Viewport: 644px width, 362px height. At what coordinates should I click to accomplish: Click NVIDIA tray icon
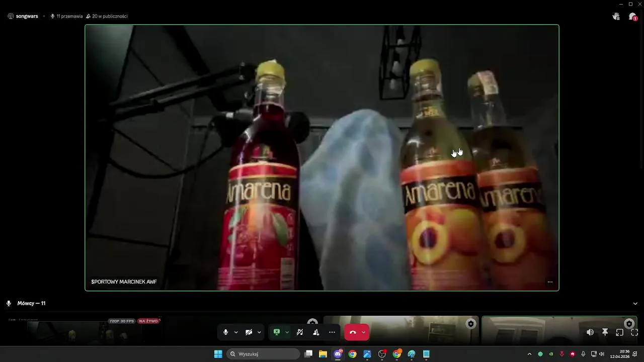pyautogui.click(x=551, y=354)
